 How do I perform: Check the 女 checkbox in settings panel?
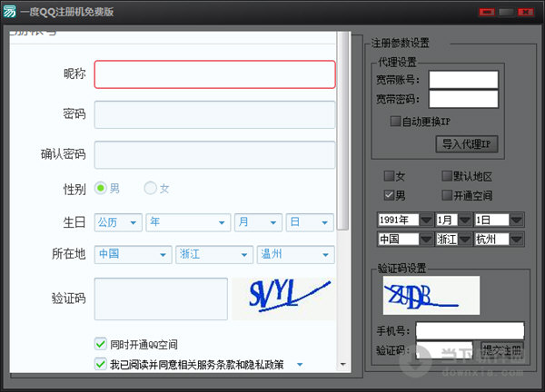(389, 176)
